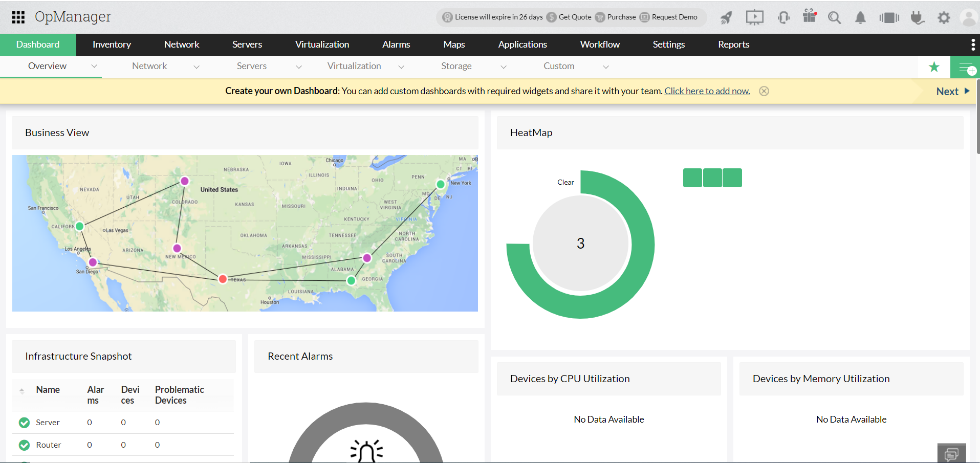The width and height of the screenshot is (980, 463).
Task: Open the Virtualization dashboard dropdown chevron
Action: point(401,67)
